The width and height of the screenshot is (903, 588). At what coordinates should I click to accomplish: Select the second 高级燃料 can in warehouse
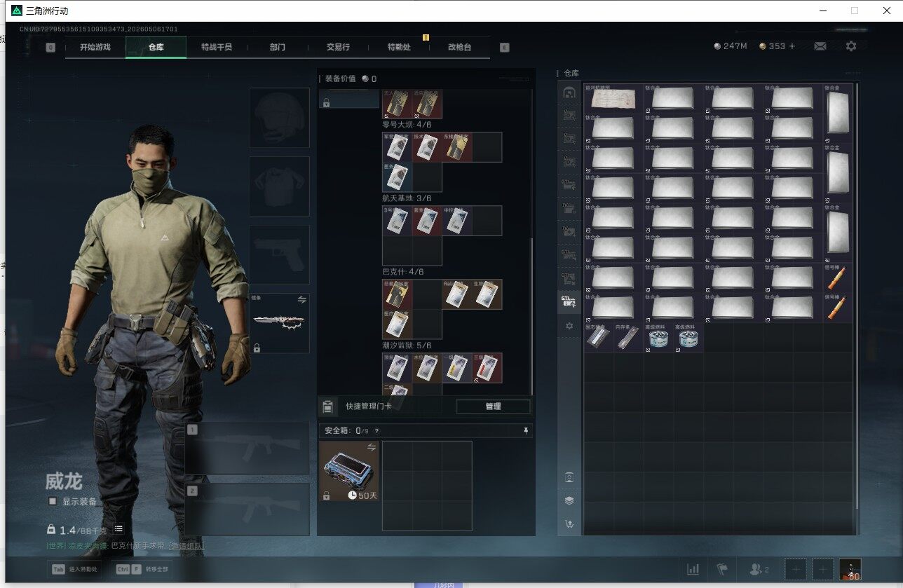point(688,337)
